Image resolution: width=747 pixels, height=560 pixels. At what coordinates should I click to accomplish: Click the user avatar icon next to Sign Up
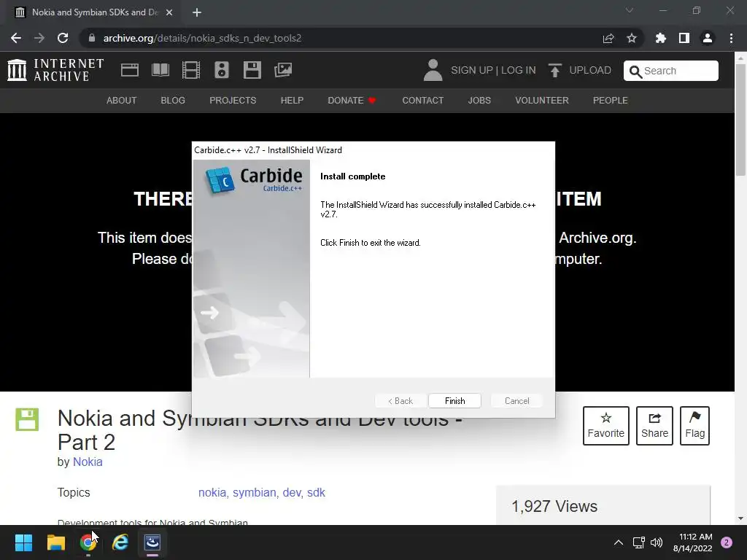[433, 70]
